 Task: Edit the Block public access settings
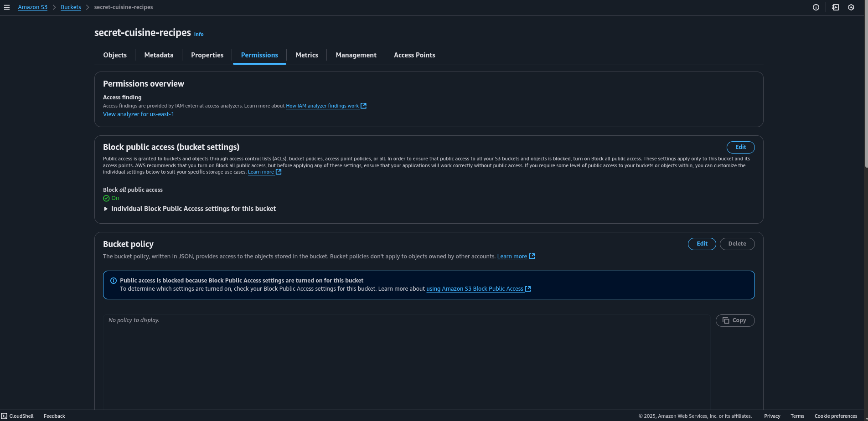740,147
